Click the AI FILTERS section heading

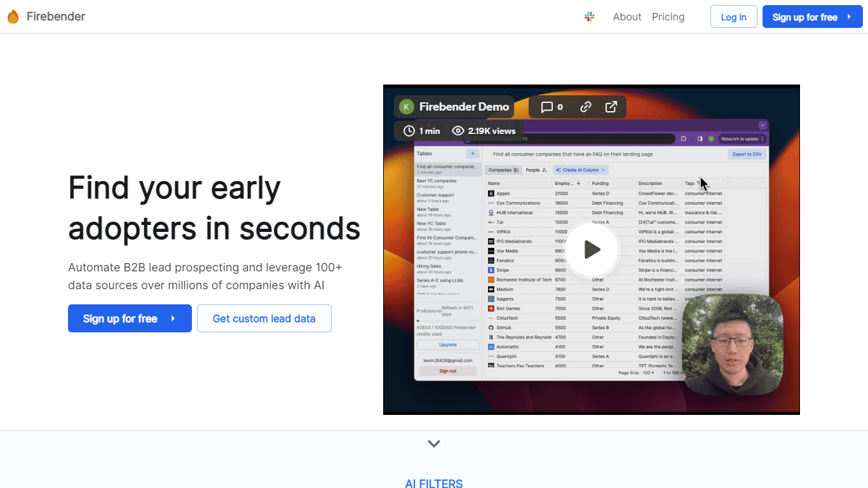click(434, 484)
